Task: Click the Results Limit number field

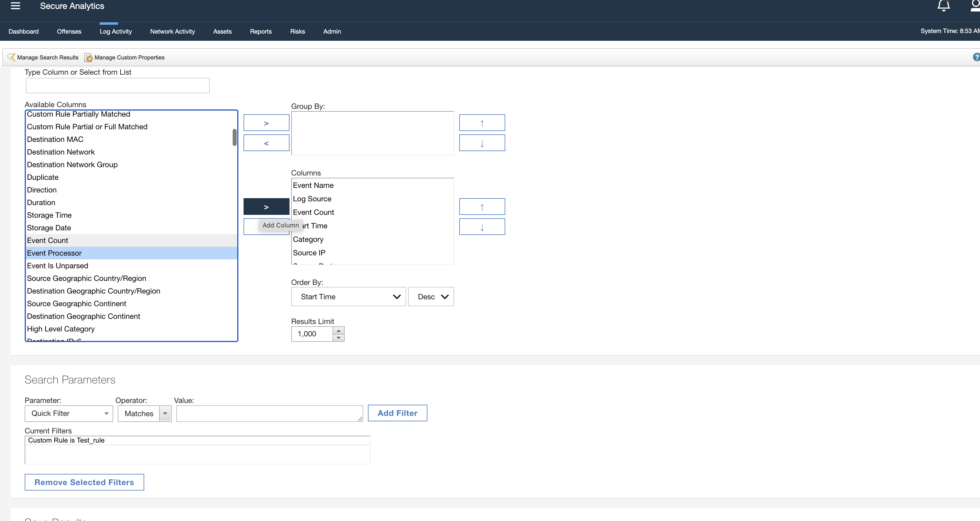Action: tap(312, 334)
